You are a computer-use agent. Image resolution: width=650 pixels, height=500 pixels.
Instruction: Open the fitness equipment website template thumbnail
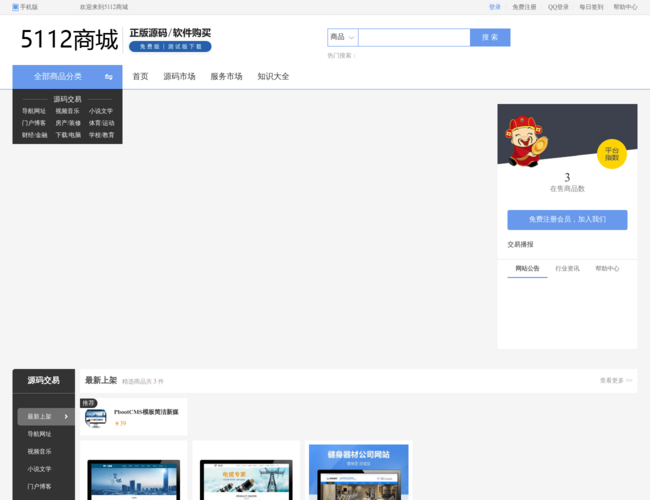(x=358, y=472)
